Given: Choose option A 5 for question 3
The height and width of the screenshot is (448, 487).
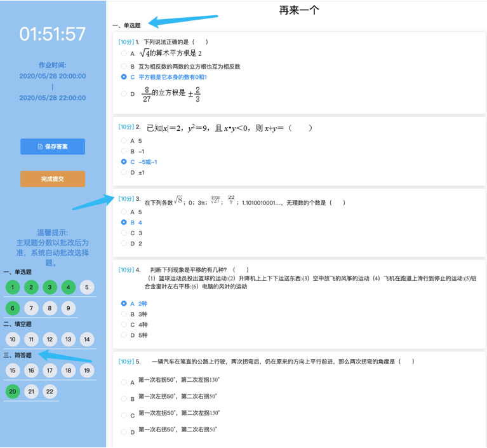Looking at the screenshot, I should [124, 212].
